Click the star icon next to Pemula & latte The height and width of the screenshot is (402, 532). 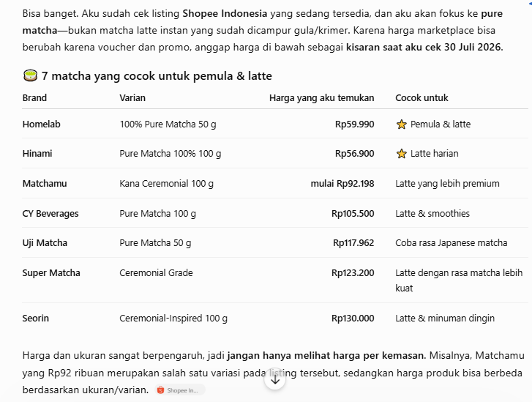(401, 124)
